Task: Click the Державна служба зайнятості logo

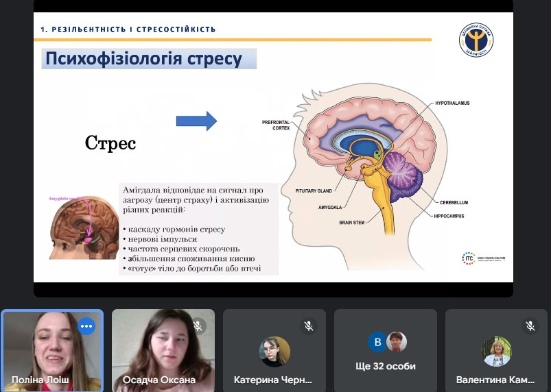Action: tap(476, 40)
